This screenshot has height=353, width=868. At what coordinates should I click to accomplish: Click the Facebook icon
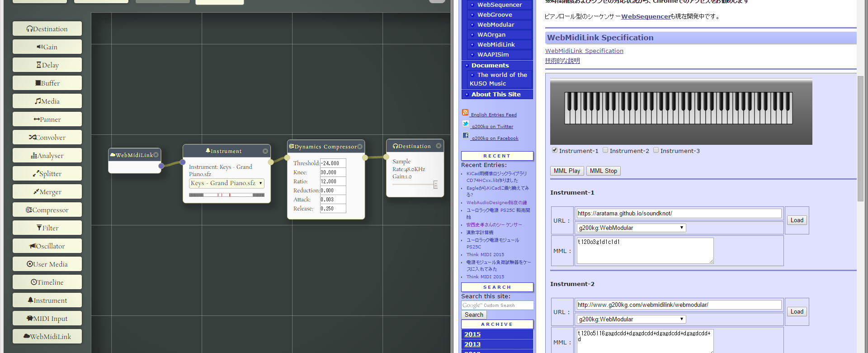point(465,135)
